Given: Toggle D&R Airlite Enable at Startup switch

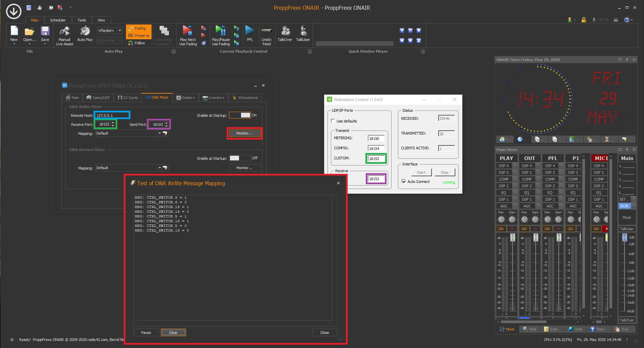Looking at the screenshot, I should point(240,115).
